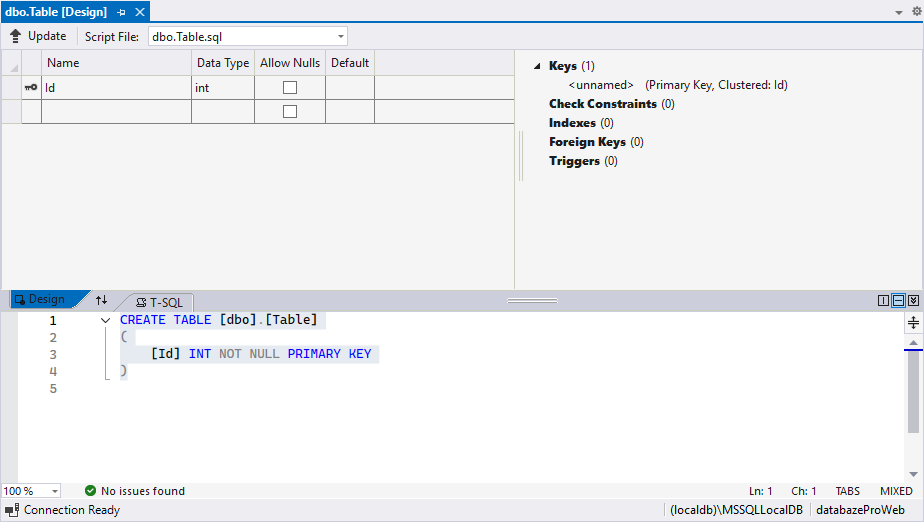Image resolution: width=924 pixels, height=522 pixels.
Task: Click the (localdb)\MSSQLLocalDB server label
Action: click(x=737, y=510)
